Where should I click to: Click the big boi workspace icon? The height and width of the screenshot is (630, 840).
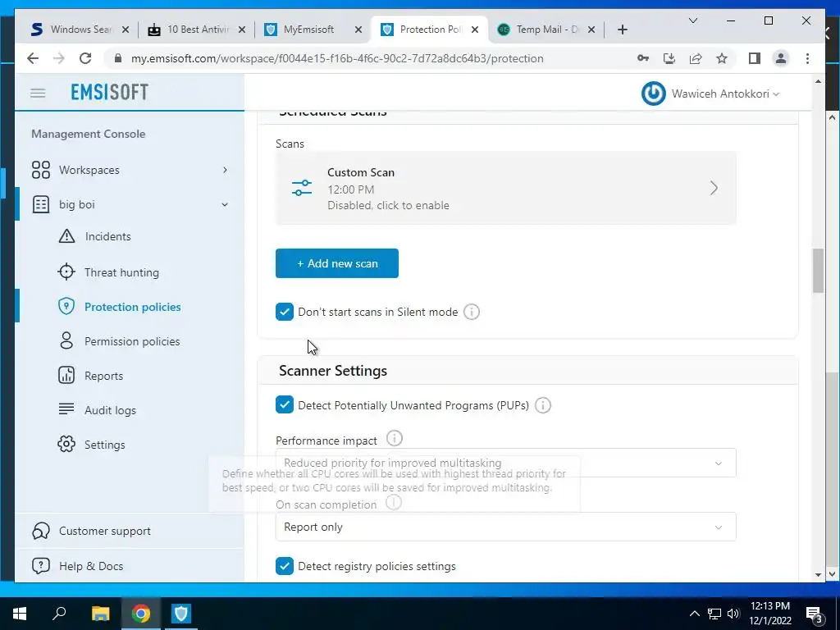pyautogui.click(x=41, y=204)
